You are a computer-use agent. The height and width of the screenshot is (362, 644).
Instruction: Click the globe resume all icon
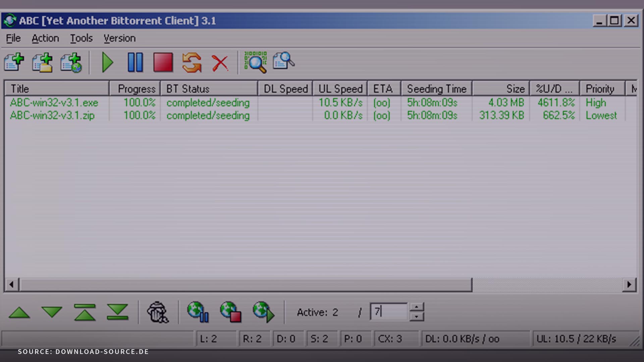tap(264, 312)
